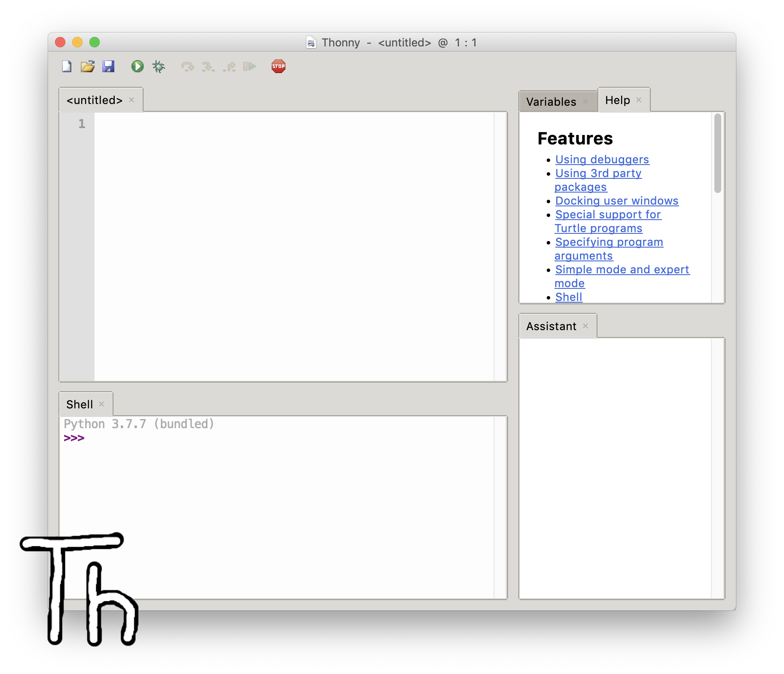Click the Step out debugger icon
The image size is (784, 674).
tap(229, 67)
